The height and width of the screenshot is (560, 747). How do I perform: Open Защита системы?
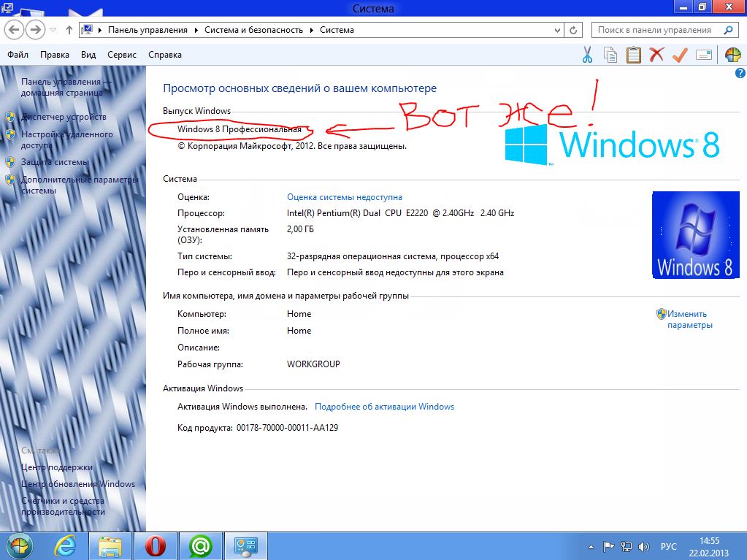[x=55, y=162]
